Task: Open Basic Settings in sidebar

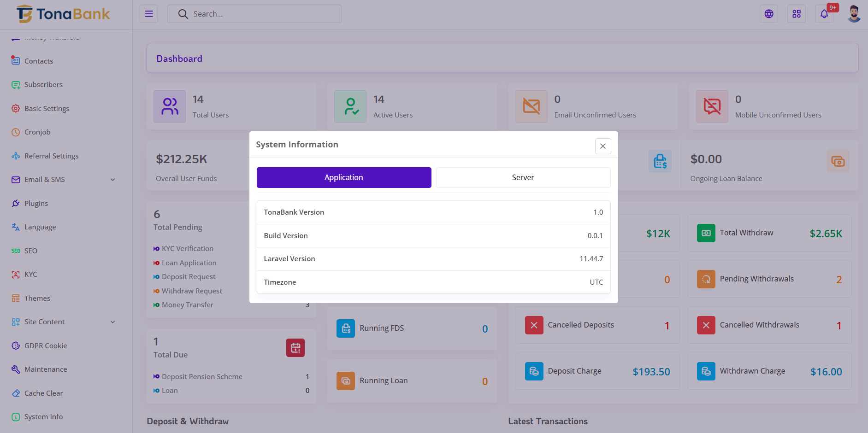Action: pyautogui.click(x=47, y=109)
